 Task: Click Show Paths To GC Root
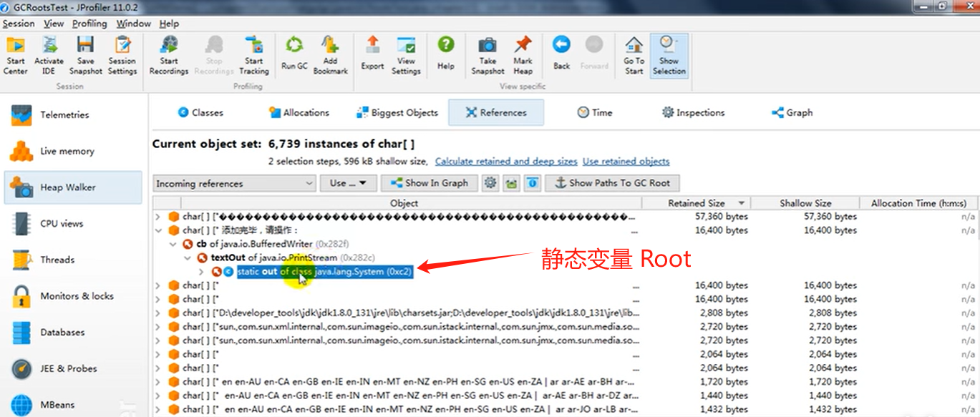[612, 183]
